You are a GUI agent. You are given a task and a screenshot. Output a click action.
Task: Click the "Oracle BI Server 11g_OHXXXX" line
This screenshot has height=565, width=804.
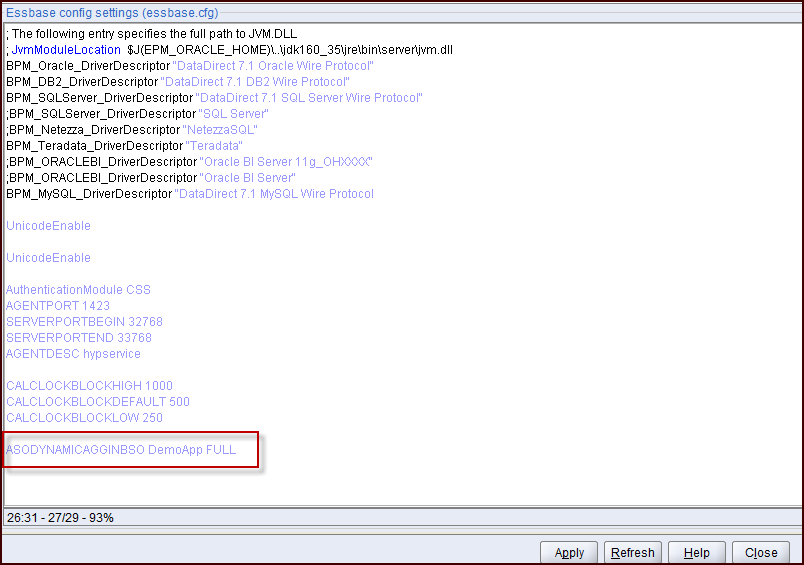tap(189, 162)
